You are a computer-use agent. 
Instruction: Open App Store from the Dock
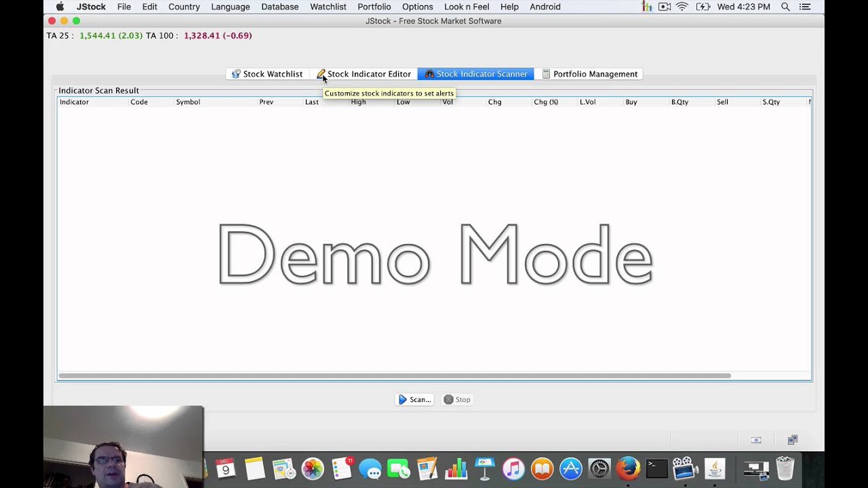pyautogui.click(x=571, y=468)
